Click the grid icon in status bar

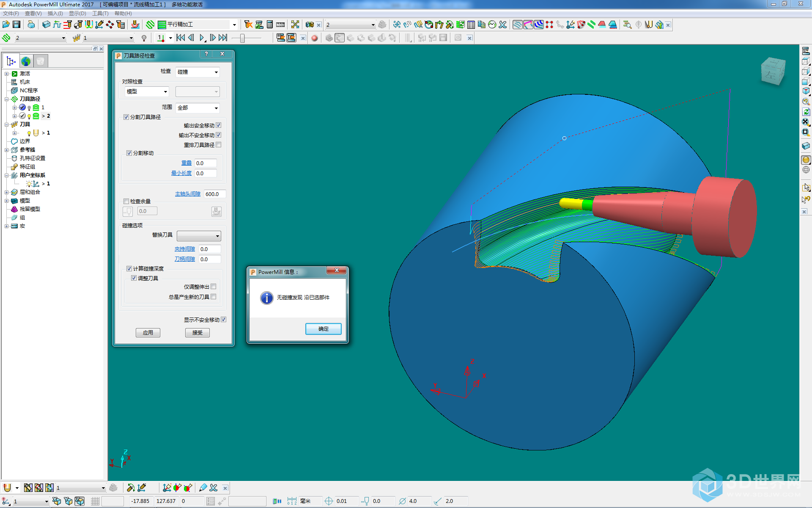[95, 501]
